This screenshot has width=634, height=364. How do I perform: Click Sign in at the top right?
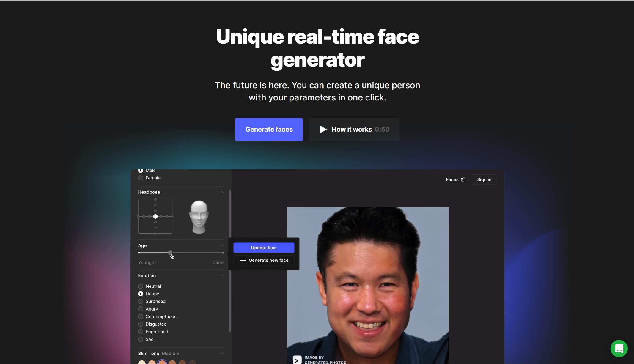484,179
